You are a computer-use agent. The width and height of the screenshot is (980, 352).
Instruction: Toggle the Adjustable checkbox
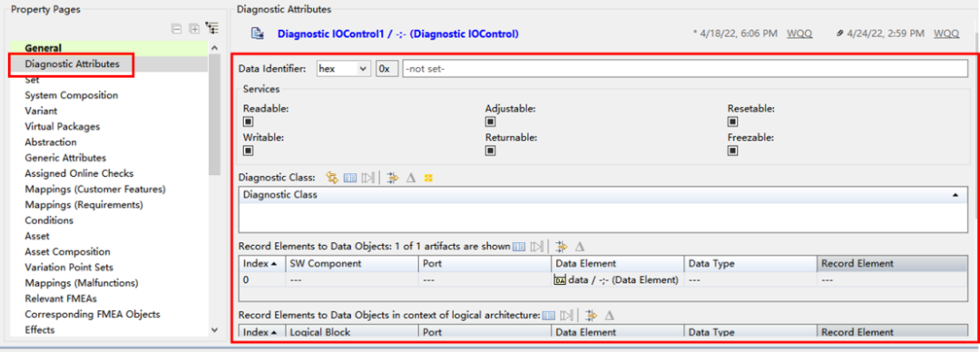point(491,122)
